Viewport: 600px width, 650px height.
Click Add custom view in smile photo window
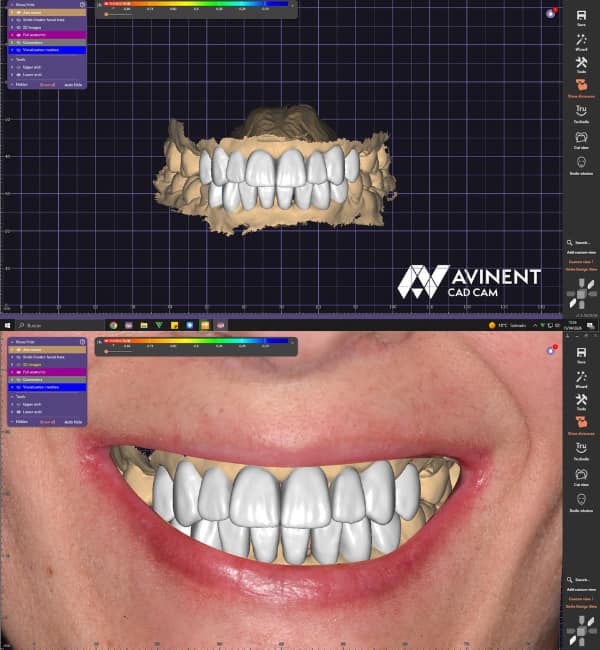tap(581, 589)
